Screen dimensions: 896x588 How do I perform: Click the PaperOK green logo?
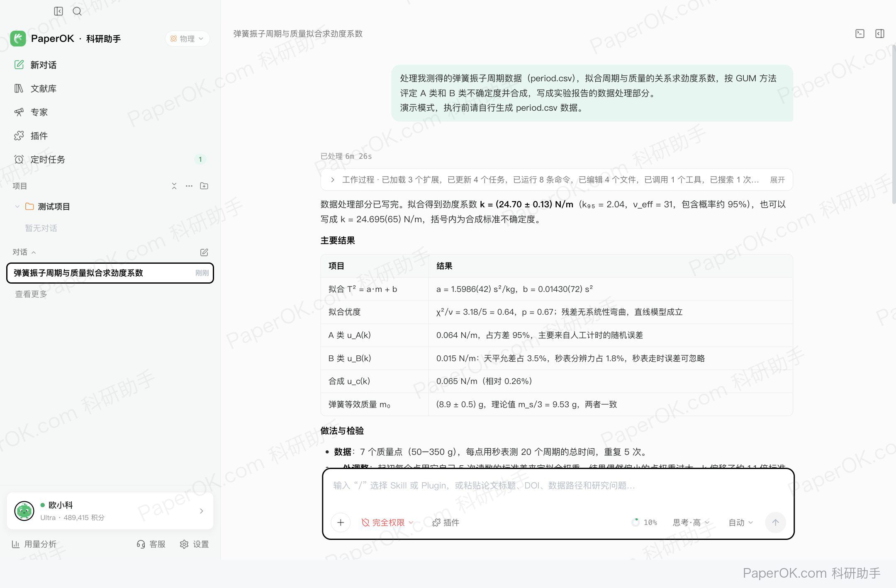[18, 39]
